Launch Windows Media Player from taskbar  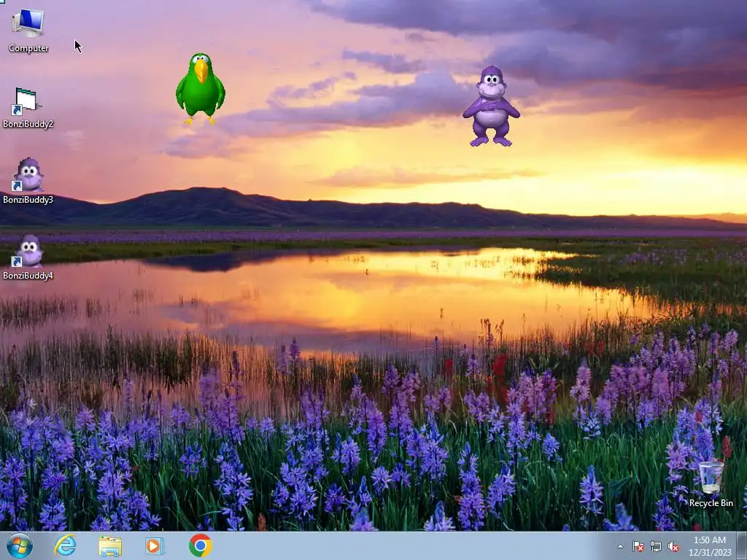click(x=155, y=546)
